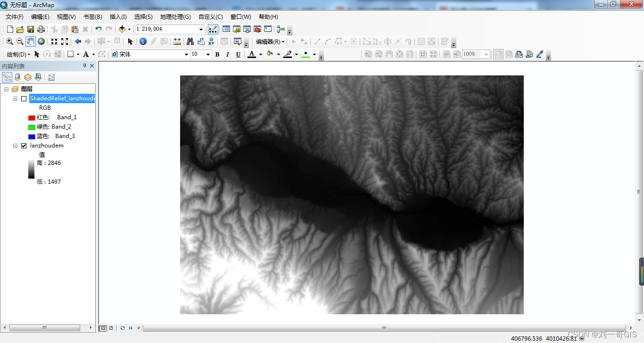Select the ShadedRelief_lanzhoudem layer name
This screenshot has height=343, width=644.
[x=62, y=98]
